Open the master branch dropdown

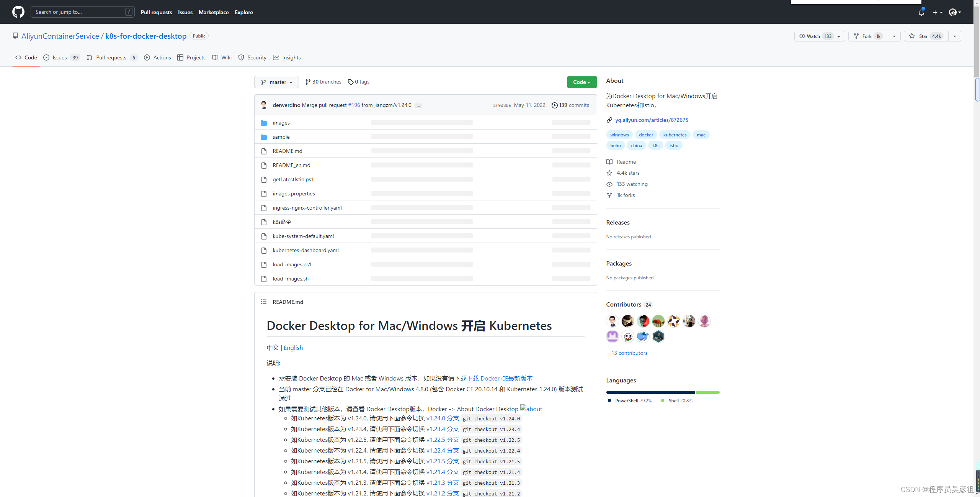point(276,82)
